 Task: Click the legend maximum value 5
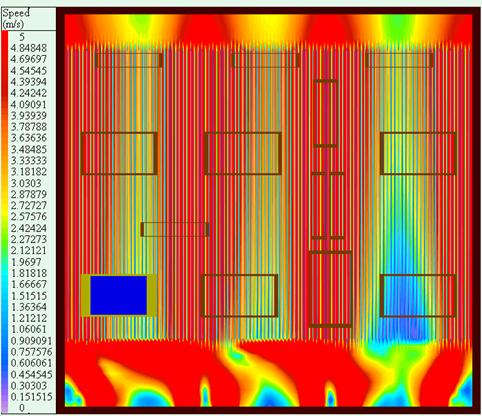22,36
